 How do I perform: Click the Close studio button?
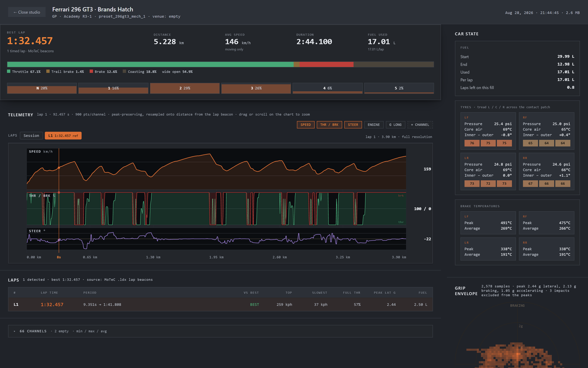click(x=27, y=12)
